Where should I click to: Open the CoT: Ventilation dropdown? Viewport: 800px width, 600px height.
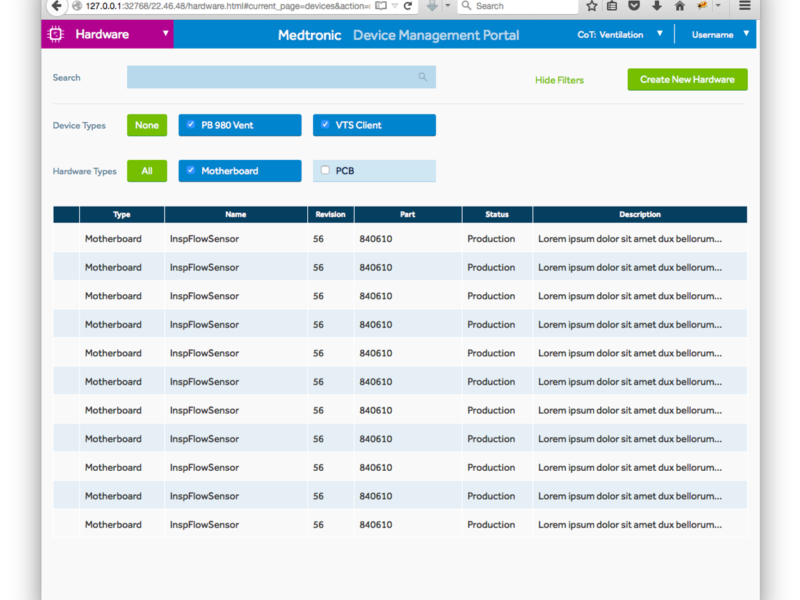(x=660, y=34)
